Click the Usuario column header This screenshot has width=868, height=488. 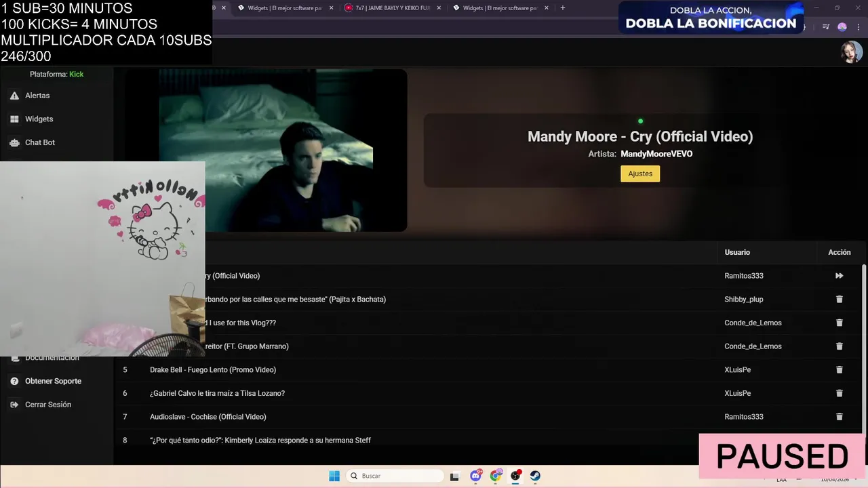click(737, 252)
